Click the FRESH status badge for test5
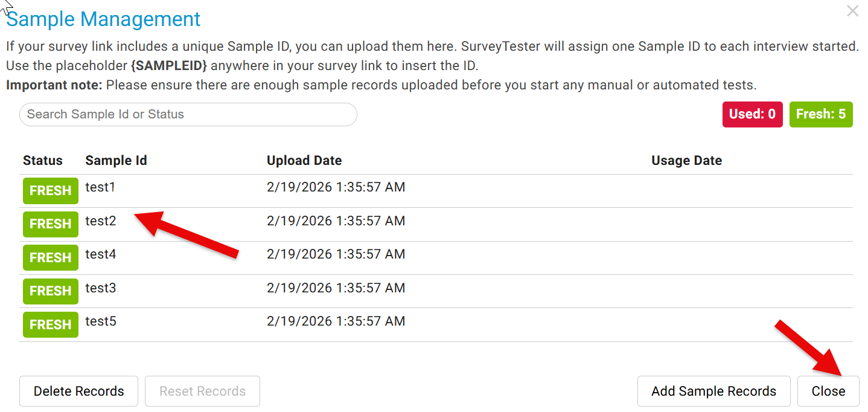 click(50, 325)
